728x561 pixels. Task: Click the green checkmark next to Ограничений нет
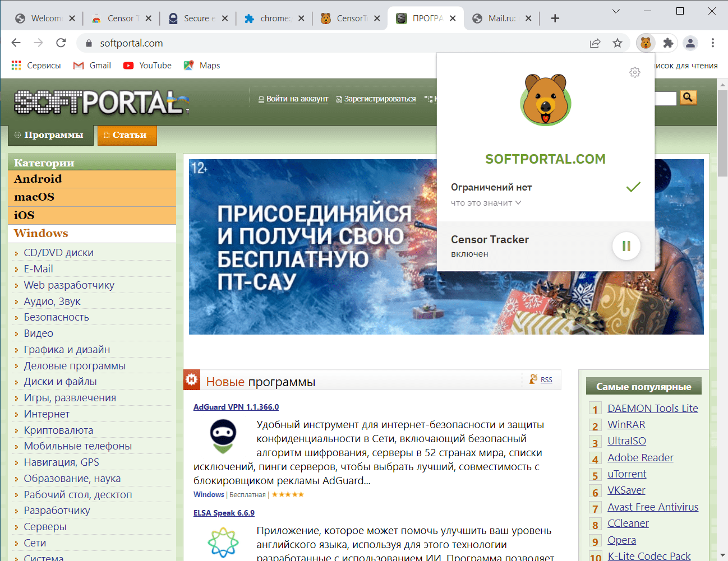pyautogui.click(x=633, y=187)
